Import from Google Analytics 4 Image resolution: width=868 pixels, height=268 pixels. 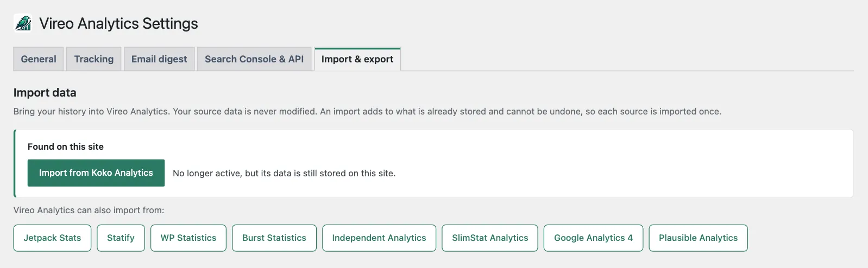point(593,238)
